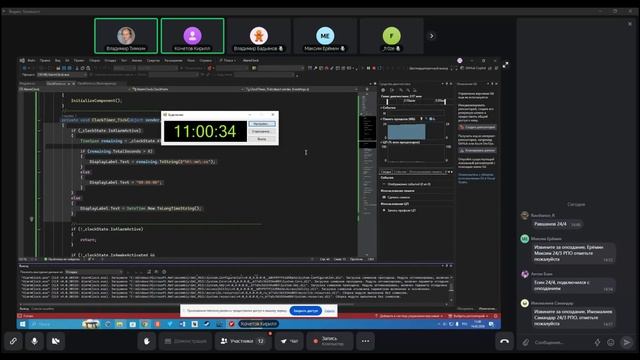The image size is (640, 360).
Task: Click the Windows taskbar search box
Action: pos(54,324)
